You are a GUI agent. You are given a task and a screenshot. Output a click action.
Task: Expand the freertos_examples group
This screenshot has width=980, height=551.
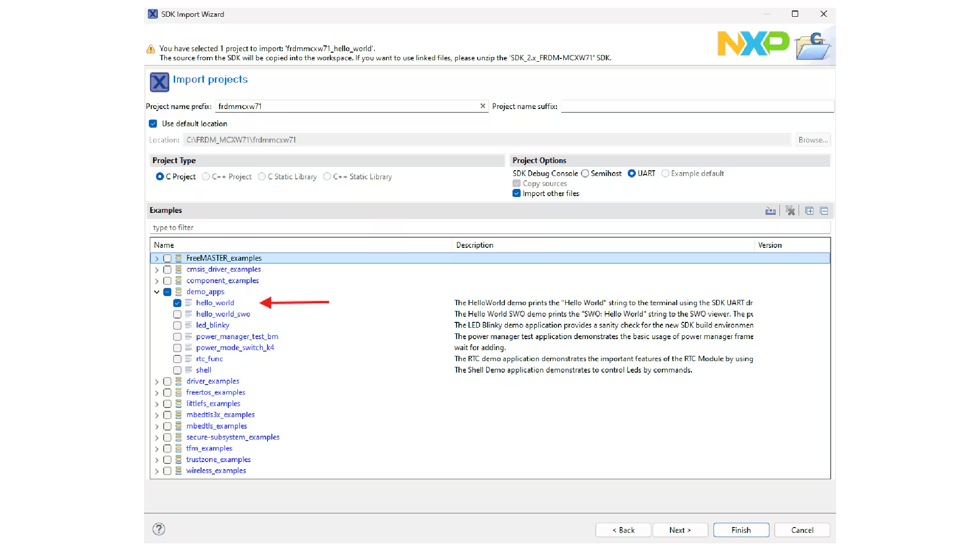(156, 393)
